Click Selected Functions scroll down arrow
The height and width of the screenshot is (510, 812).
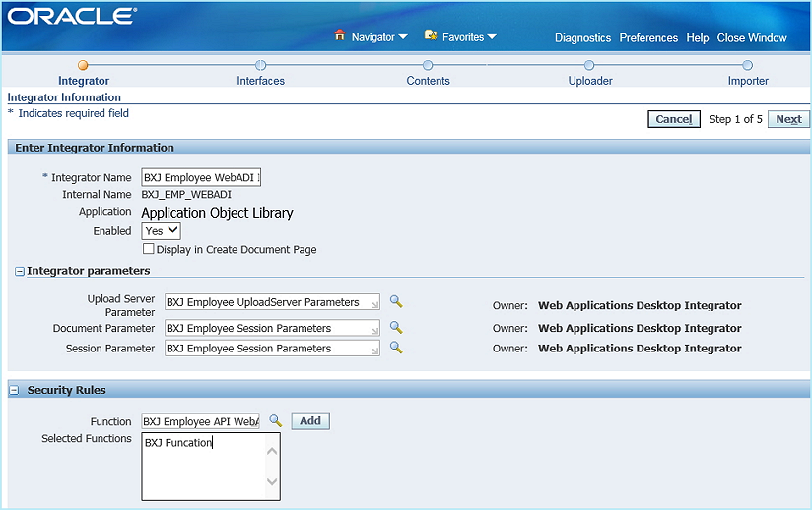pyautogui.click(x=272, y=481)
